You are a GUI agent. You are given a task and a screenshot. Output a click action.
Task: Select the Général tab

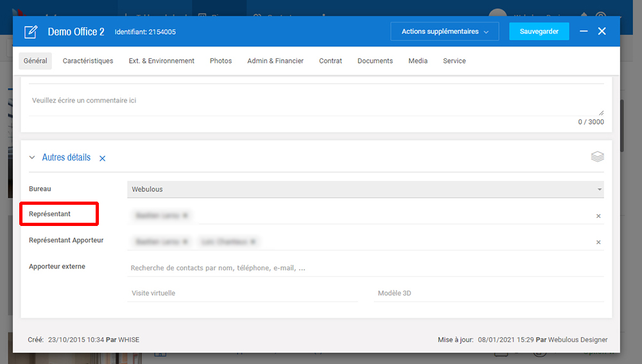(x=35, y=60)
